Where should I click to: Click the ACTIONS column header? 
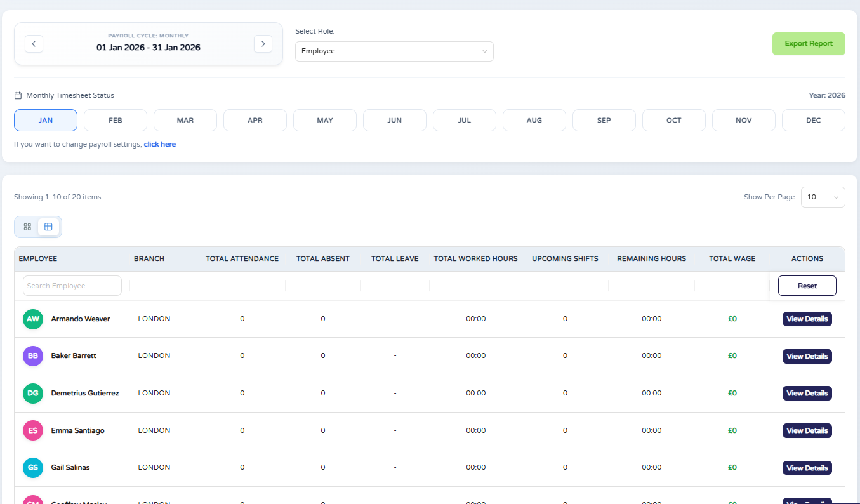[807, 259]
